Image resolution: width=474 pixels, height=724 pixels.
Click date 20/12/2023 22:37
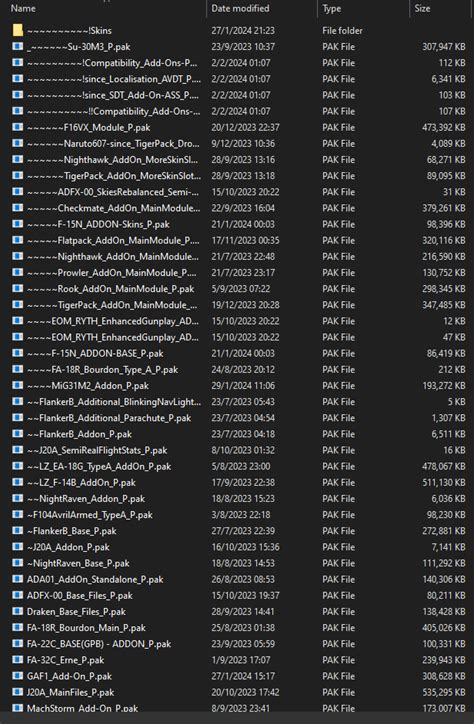pos(246,127)
